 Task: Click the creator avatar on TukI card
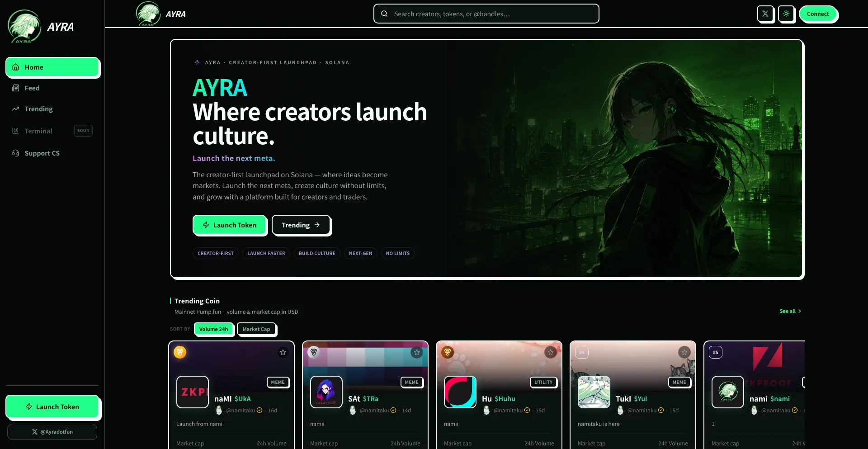click(x=621, y=410)
